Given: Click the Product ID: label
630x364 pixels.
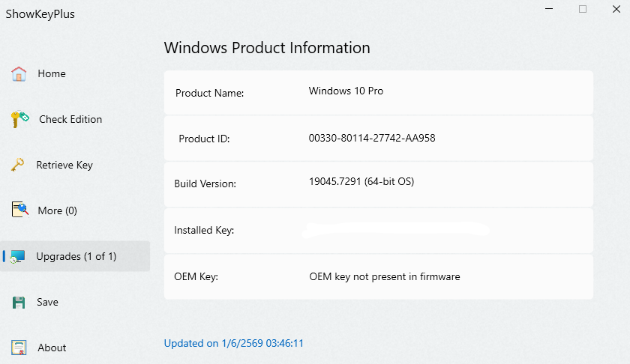Looking at the screenshot, I should [204, 139].
